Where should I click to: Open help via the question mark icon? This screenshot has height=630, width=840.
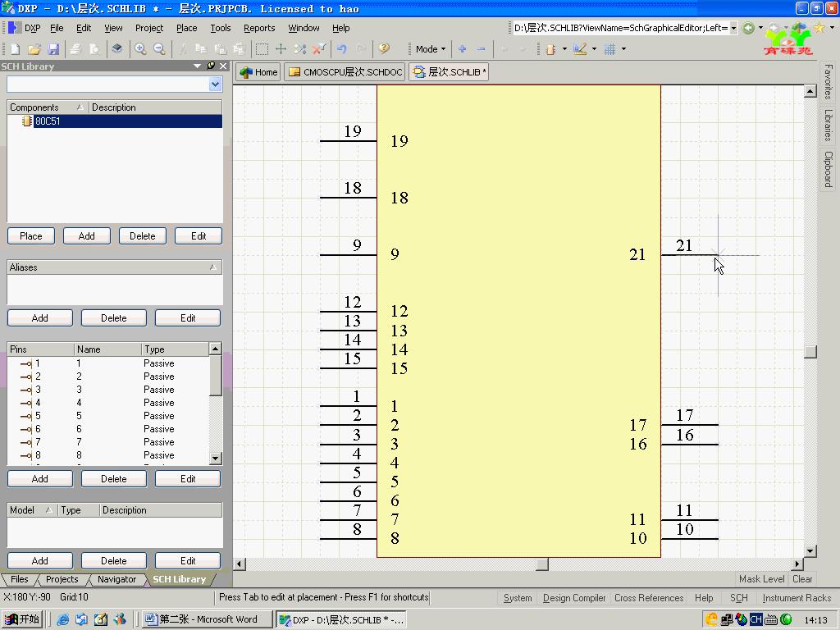click(384, 49)
